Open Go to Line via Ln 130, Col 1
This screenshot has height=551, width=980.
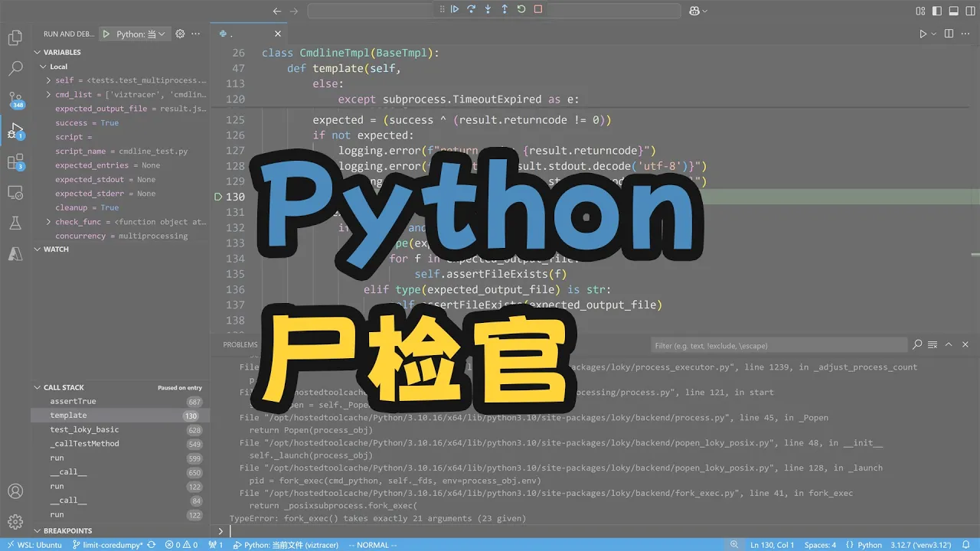(x=773, y=545)
